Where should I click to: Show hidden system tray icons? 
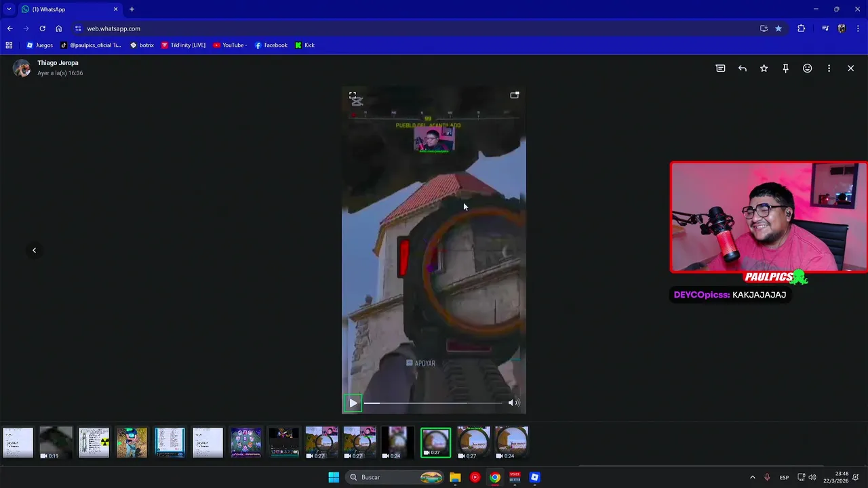pyautogui.click(x=752, y=477)
